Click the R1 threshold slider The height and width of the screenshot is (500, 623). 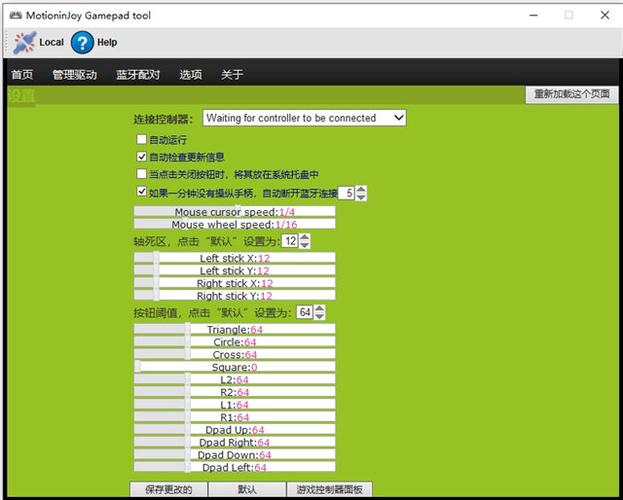tap(234, 417)
